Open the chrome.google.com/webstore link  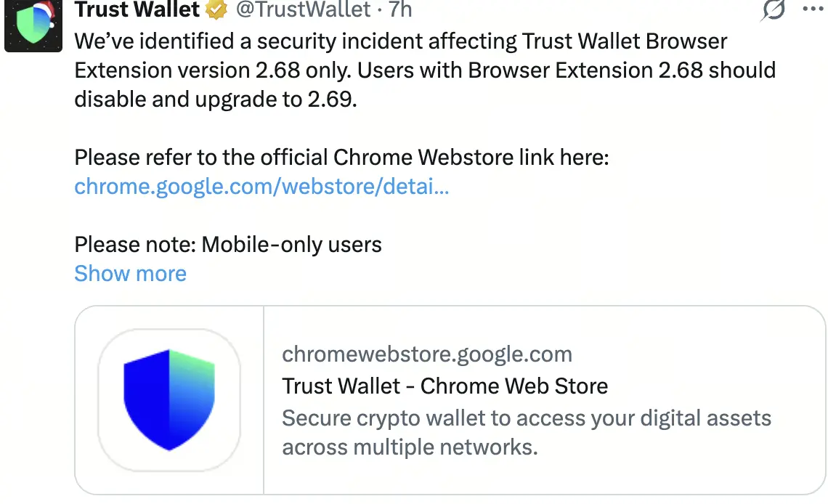pyautogui.click(x=261, y=187)
